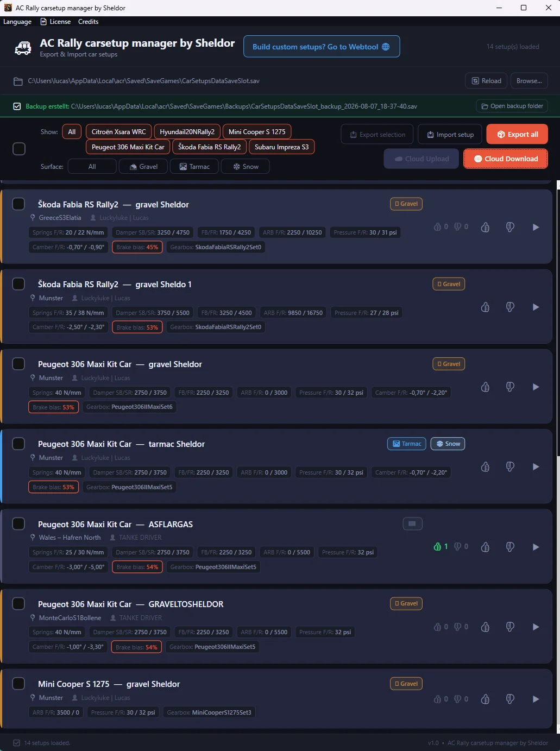Click the save file path field

[143, 81]
